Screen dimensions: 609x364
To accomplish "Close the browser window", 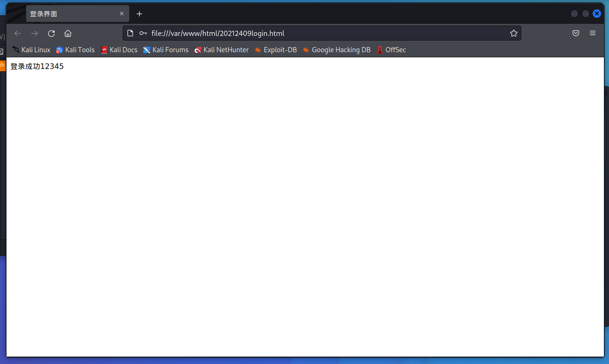I will point(597,14).
